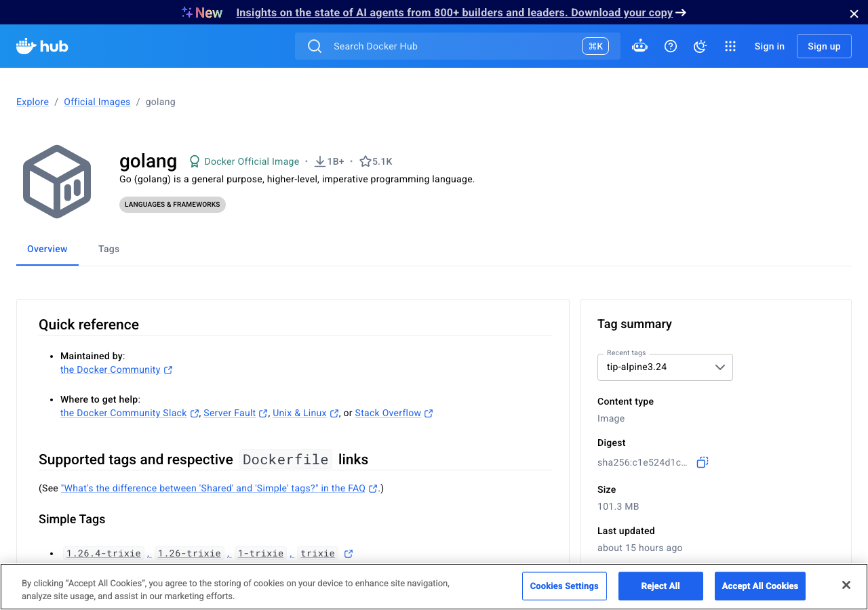Click the golang breadcrumb text
The image size is (868, 610).
pyautogui.click(x=161, y=102)
